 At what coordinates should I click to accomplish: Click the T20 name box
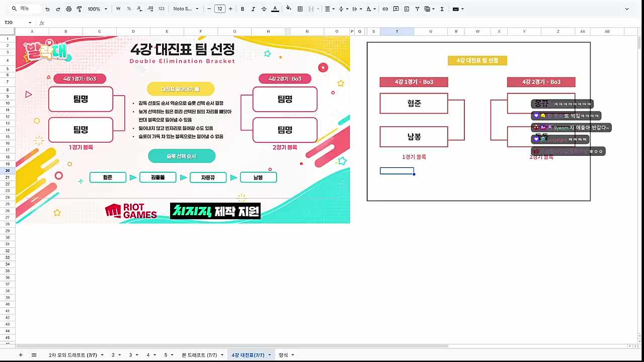[18, 23]
